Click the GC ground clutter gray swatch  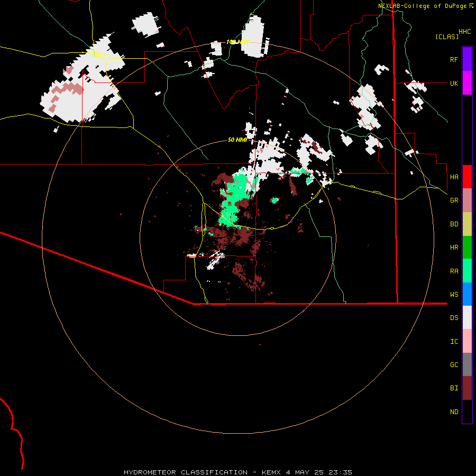(x=467, y=364)
